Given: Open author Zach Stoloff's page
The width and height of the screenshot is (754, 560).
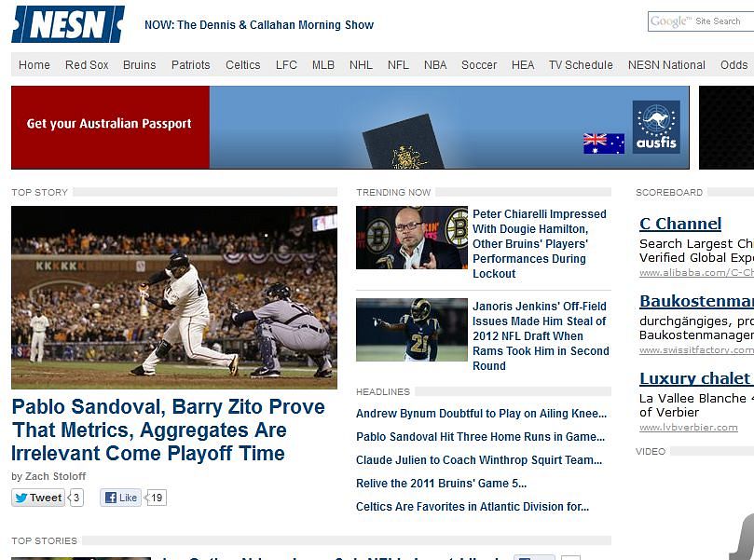Looking at the screenshot, I should [55, 476].
